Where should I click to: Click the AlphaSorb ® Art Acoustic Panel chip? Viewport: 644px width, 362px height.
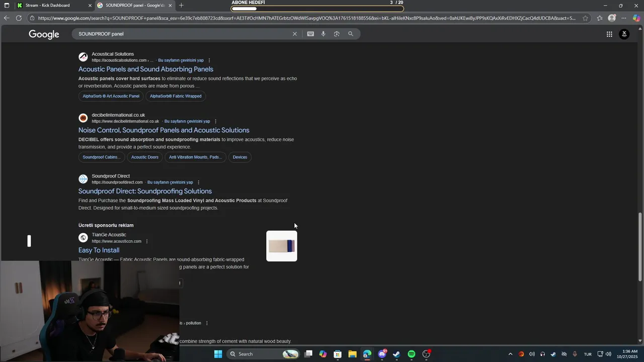(x=111, y=96)
